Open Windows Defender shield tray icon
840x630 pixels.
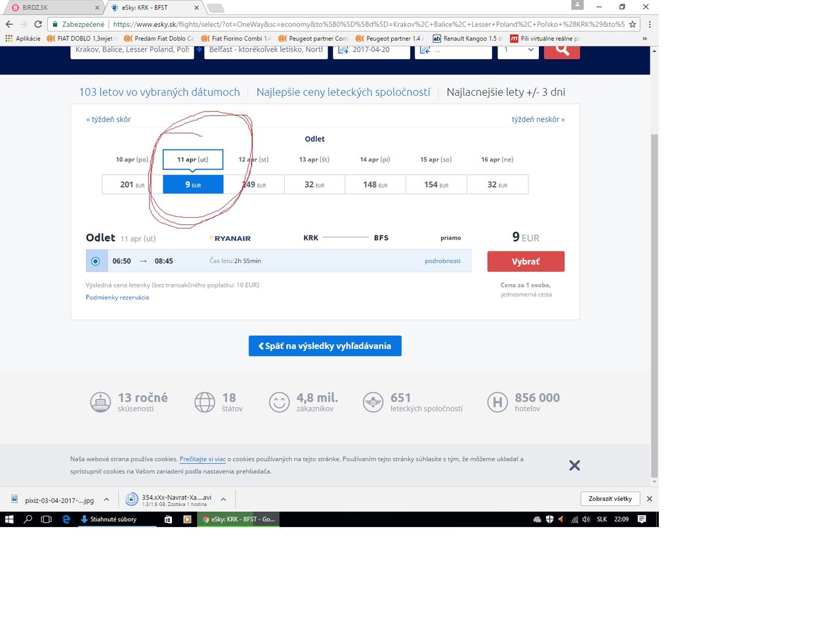coord(550,519)
